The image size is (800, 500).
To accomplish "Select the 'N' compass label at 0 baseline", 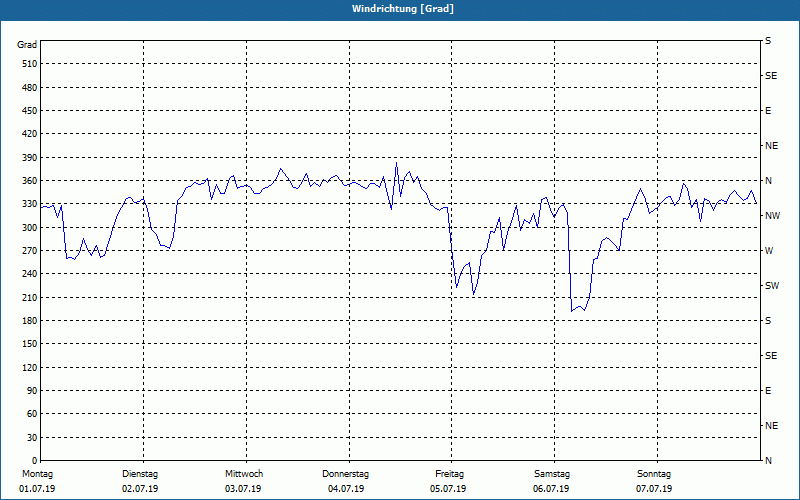I will (x=768, y=461).
